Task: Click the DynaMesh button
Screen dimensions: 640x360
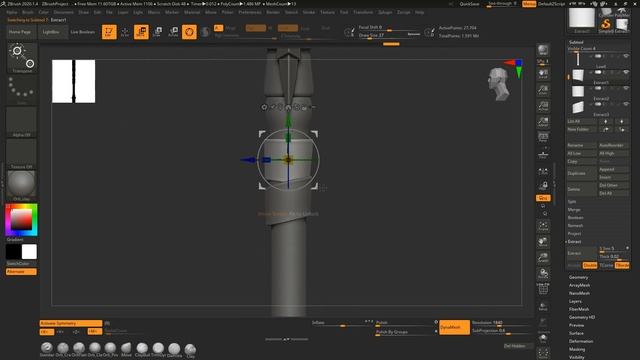Action: (454, 327)
